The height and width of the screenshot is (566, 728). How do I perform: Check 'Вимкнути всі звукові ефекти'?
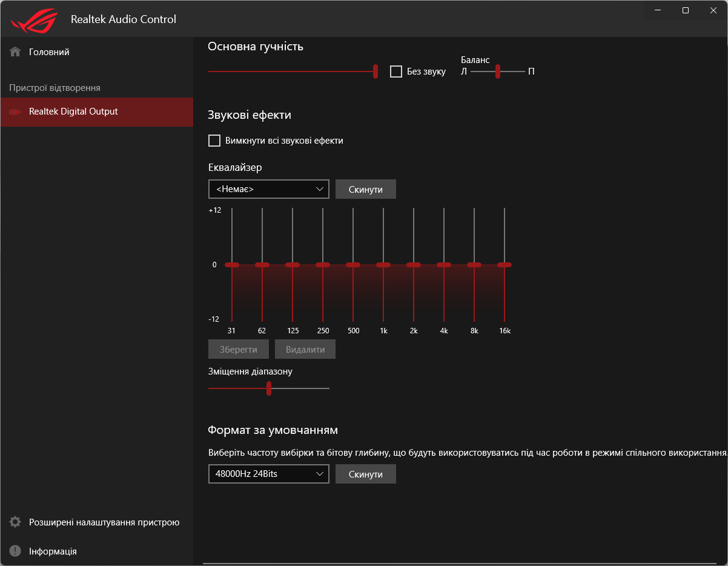(214, 140)
